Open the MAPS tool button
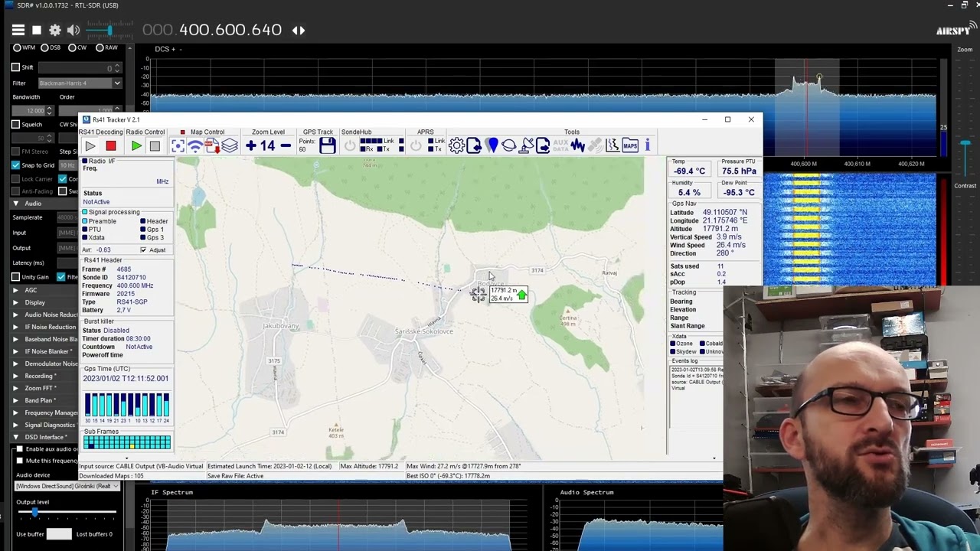This screenshot has height=551, width=980. 630,145
